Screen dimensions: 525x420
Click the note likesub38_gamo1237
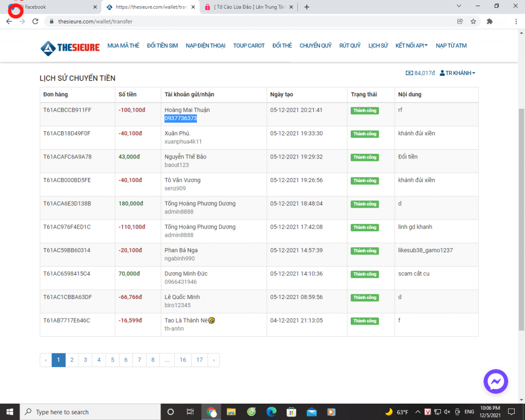coord(425,251)
